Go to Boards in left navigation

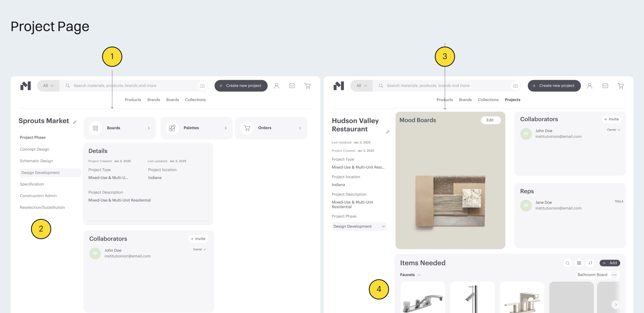coord(172,100)
